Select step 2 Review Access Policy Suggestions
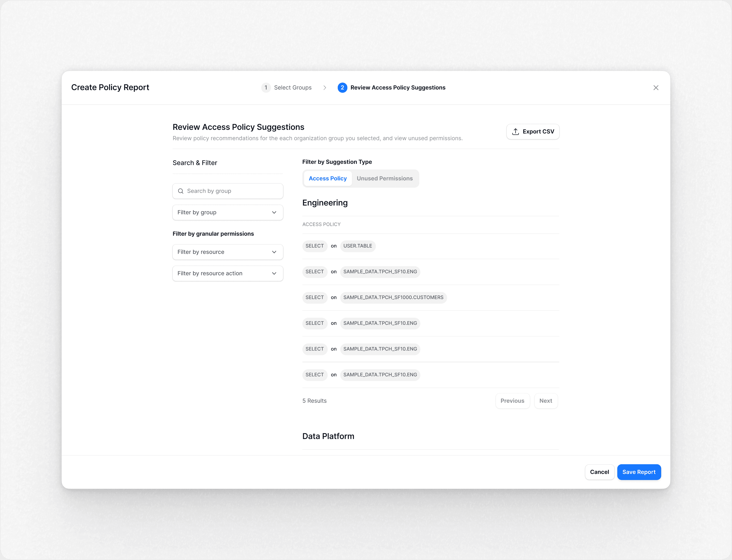 tap(392, 88)
